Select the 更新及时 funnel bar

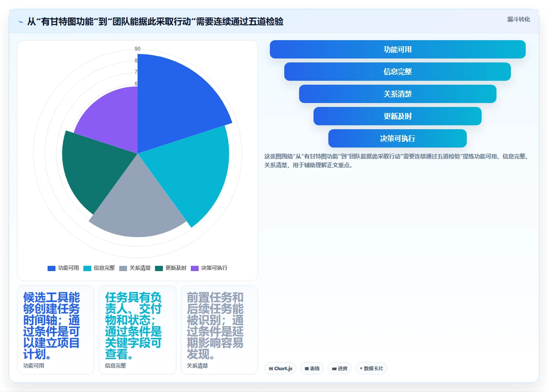[x=397, y=116]
